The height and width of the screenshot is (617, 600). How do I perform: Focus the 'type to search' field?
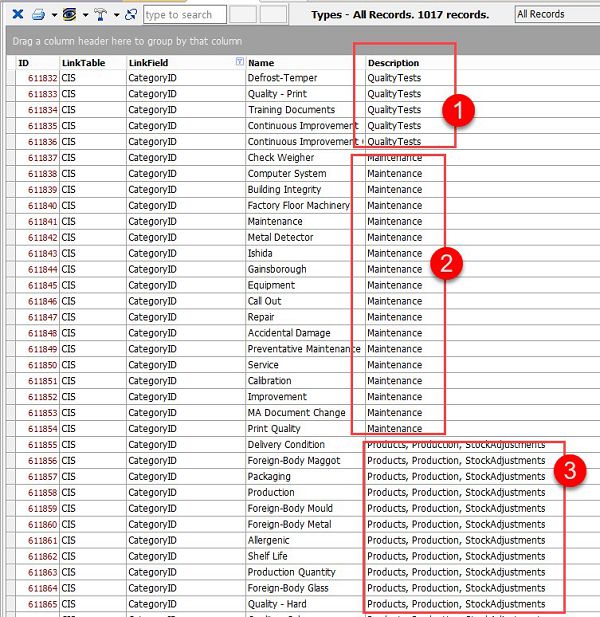coord(185,15)
